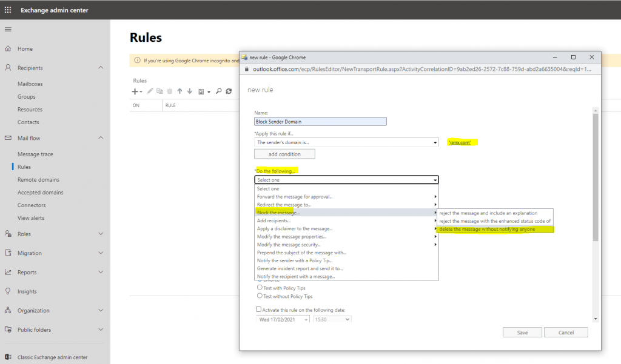This screenshot has width=621, height=364.
Task: Click the Insights lightbulb icon
Action: tap(8, 291)
